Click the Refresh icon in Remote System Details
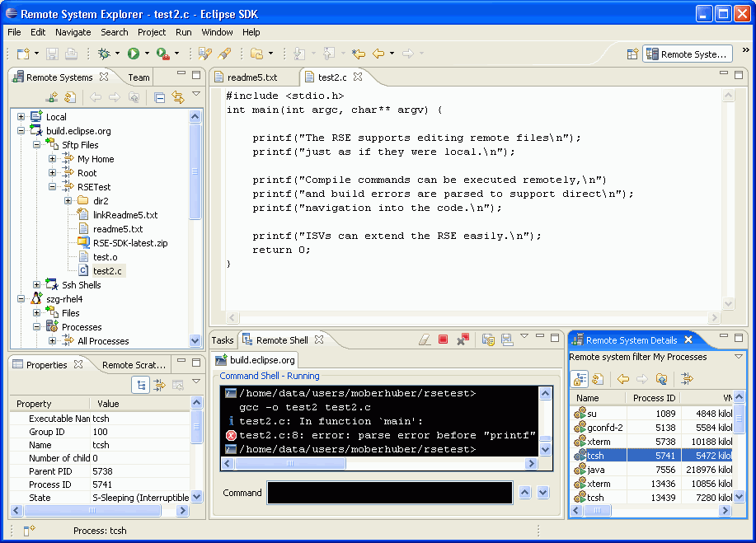Screen dimensions: 756x543 coord(598,379)
